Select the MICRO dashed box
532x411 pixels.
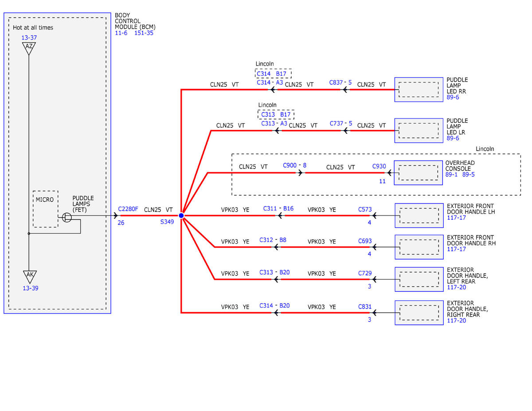(45, 209)
